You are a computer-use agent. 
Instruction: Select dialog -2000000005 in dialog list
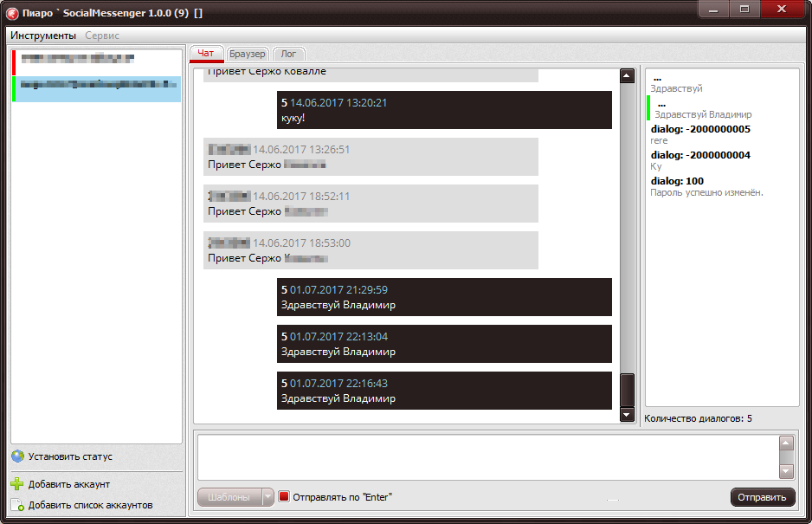699,134
